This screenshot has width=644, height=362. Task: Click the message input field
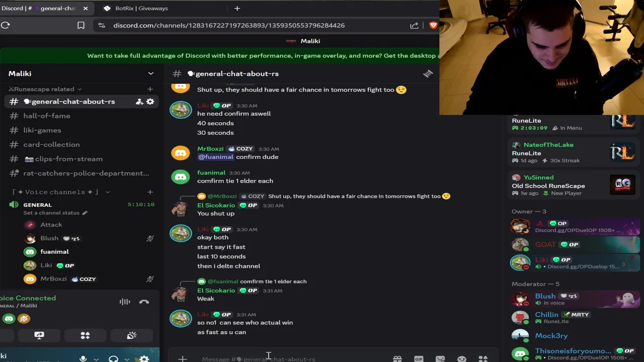coord(292,358)
